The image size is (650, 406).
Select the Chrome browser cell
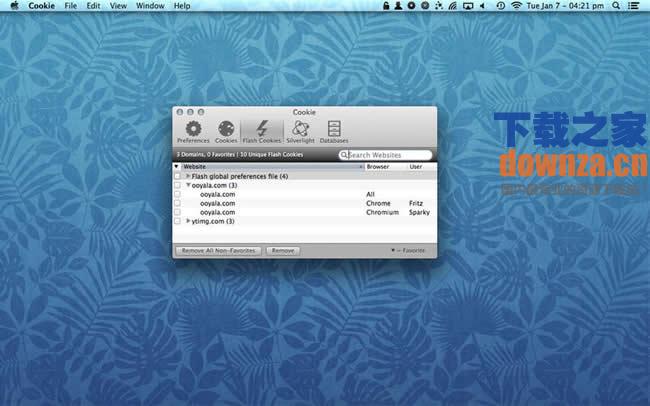[x=378, y=203]
